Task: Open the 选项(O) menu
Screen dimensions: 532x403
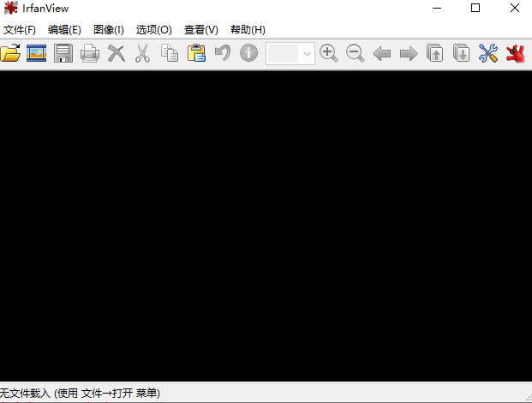Action: (153, 30)
